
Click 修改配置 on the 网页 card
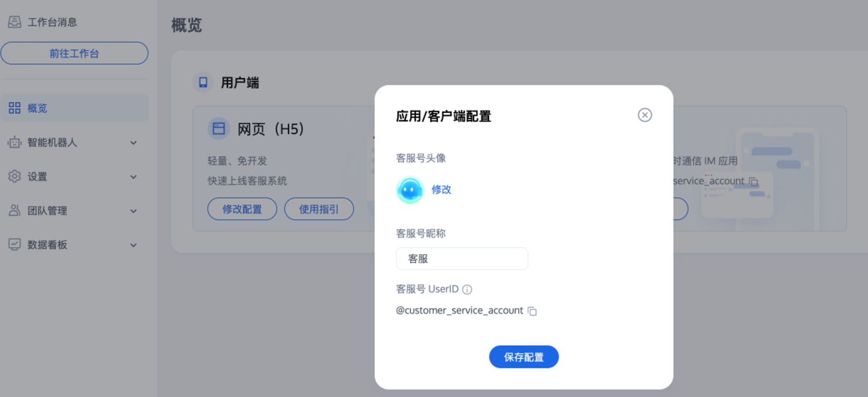[x=242, y=209]
